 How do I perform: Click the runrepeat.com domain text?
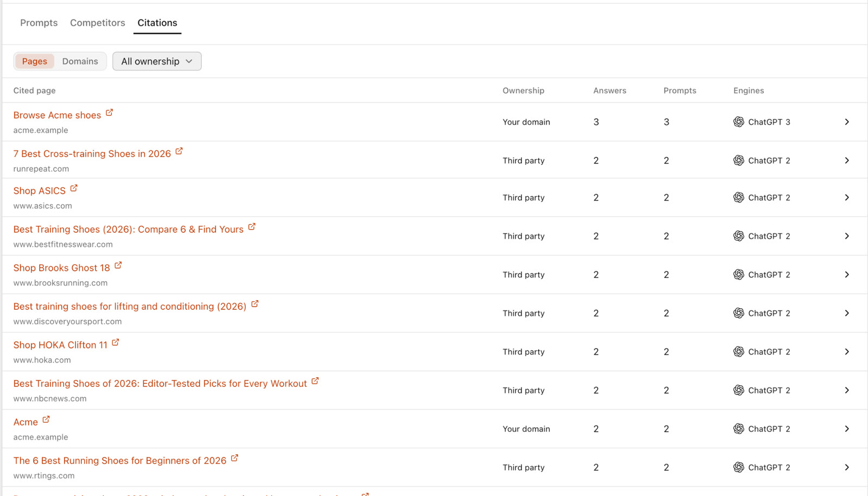point(41,169)
